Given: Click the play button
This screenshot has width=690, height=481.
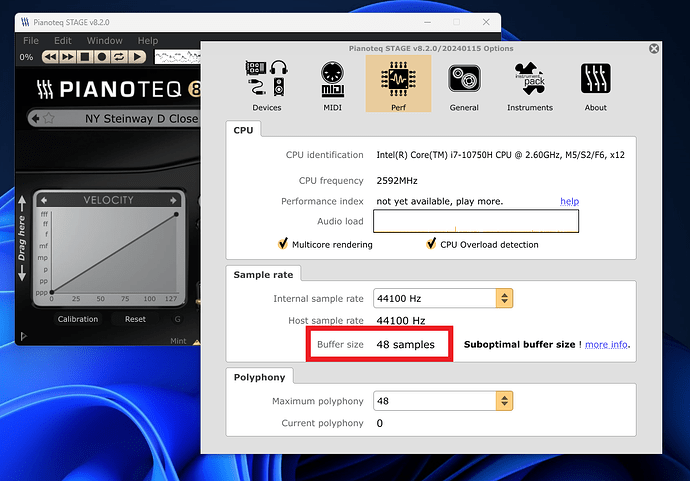Looking at the screenshot, I should (x=137, y=57).
